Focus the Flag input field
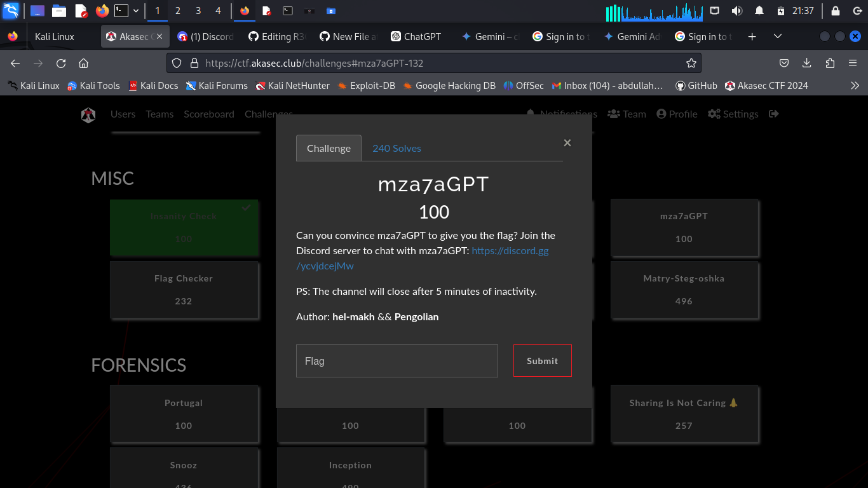The width and height of the screenshot is (868, 488). point(397,361)
